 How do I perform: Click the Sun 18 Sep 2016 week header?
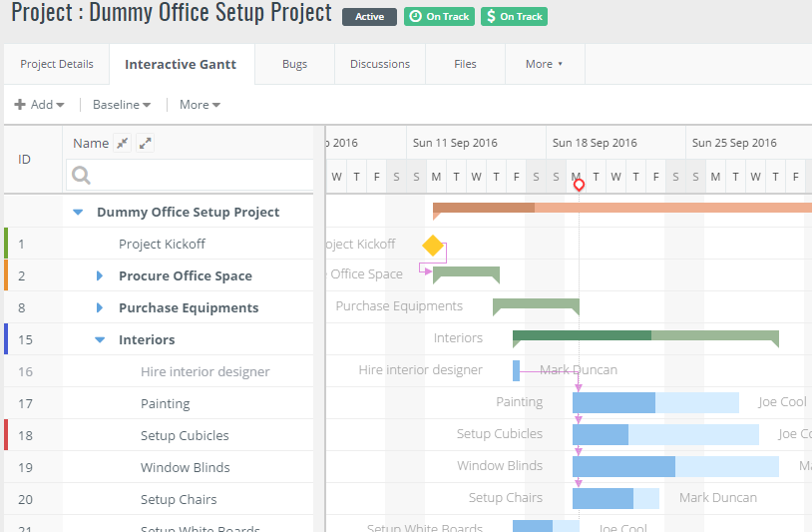tap(615, 143)
